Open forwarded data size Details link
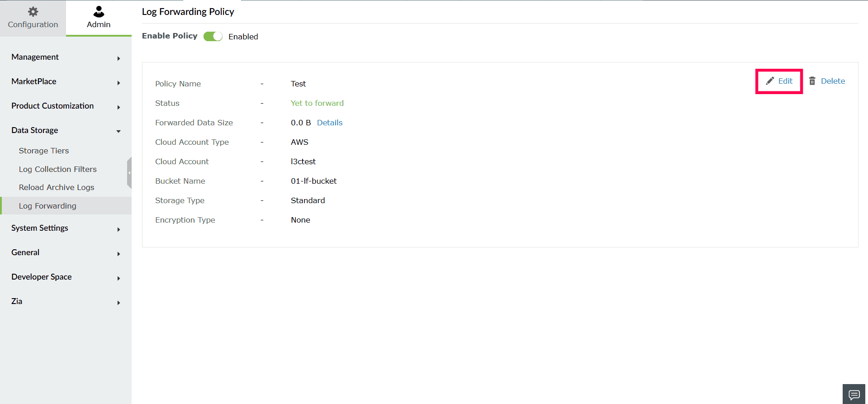The height and width of the screenshot is (404, 868). 330,123
